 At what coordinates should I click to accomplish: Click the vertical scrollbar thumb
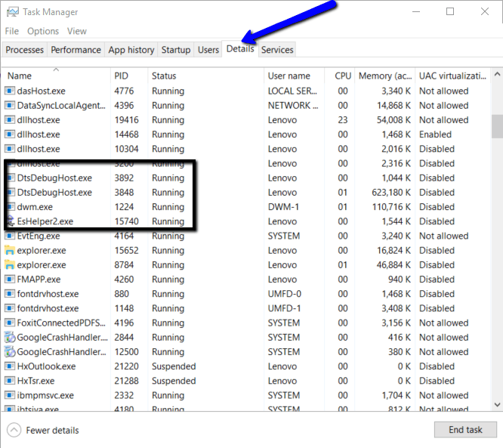497,126
